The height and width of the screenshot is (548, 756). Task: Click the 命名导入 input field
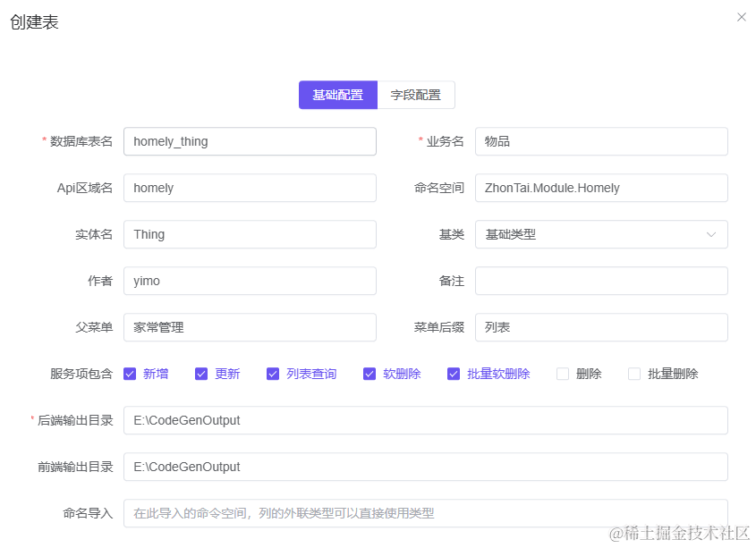[426, 513]
